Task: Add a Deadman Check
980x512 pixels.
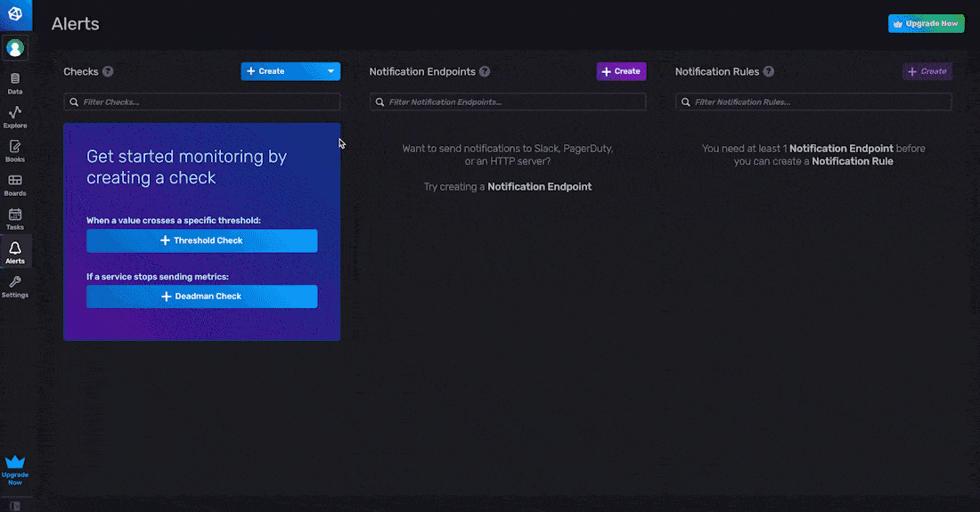Action: click(x=201, y=297)
